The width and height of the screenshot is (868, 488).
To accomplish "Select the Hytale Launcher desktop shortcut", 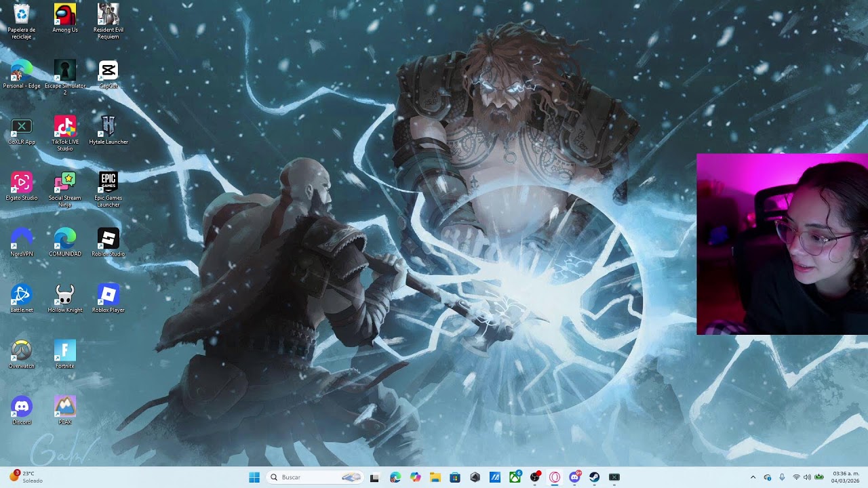I will pyautogui.click(x=108, y=130).
